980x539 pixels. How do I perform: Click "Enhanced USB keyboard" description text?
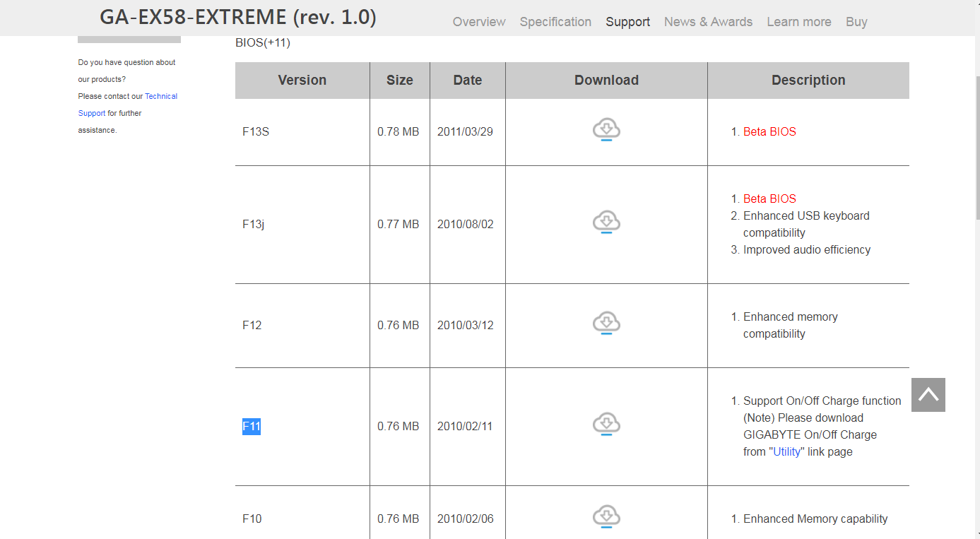click(x=806, y=215)
